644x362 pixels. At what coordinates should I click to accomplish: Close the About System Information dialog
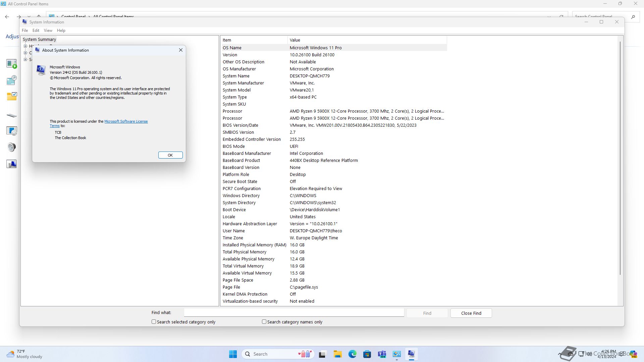181,50
